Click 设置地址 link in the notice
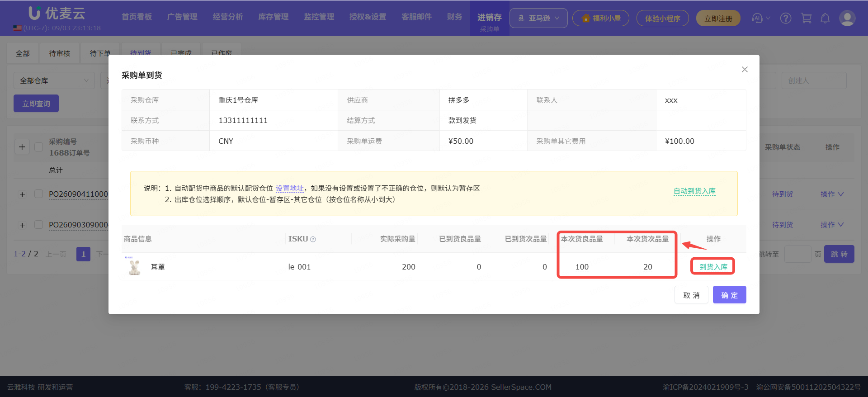 click(290, 188)
